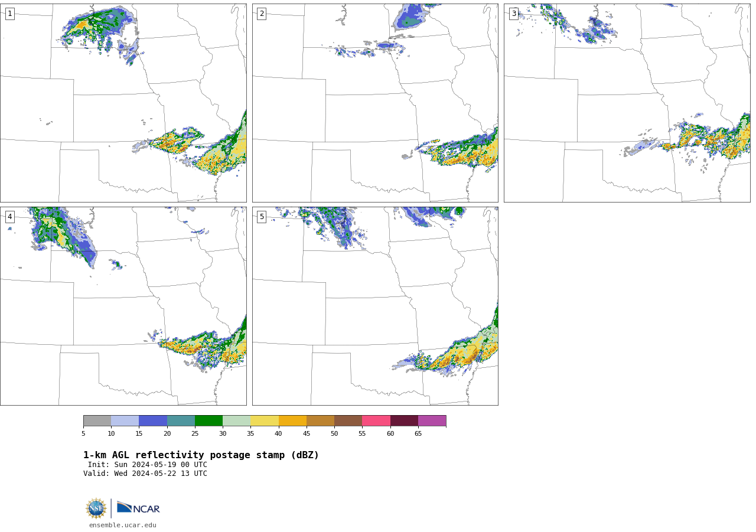The height and width of the screenshot is (532, 756).
Task: Click the brown 50-55 dBZ swatch
Action: 348,421
